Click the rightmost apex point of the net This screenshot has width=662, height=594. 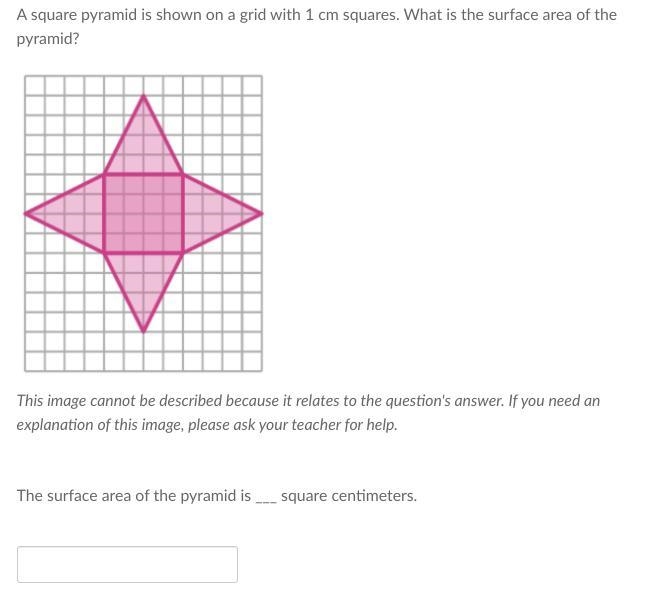(261, 214)
